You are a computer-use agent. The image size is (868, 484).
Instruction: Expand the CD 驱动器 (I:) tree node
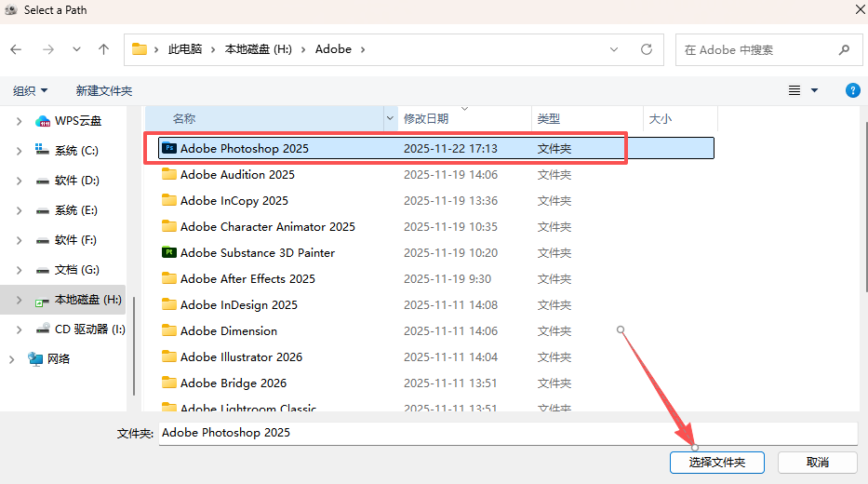pos(19,329)
